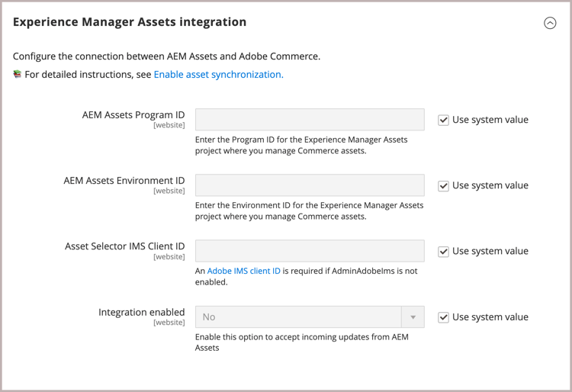
Task: Follow the Adobe IMS client ID link
Action: [x=244, y=271]
